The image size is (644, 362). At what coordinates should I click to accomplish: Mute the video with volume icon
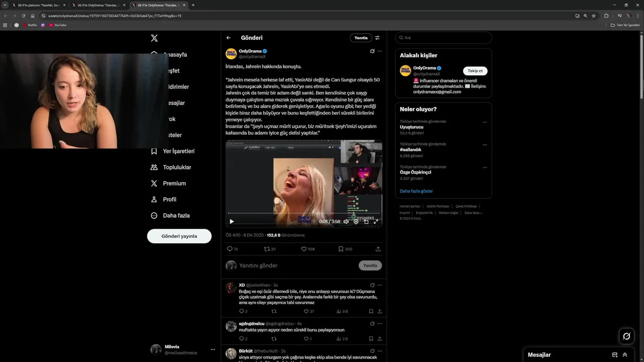346,221
